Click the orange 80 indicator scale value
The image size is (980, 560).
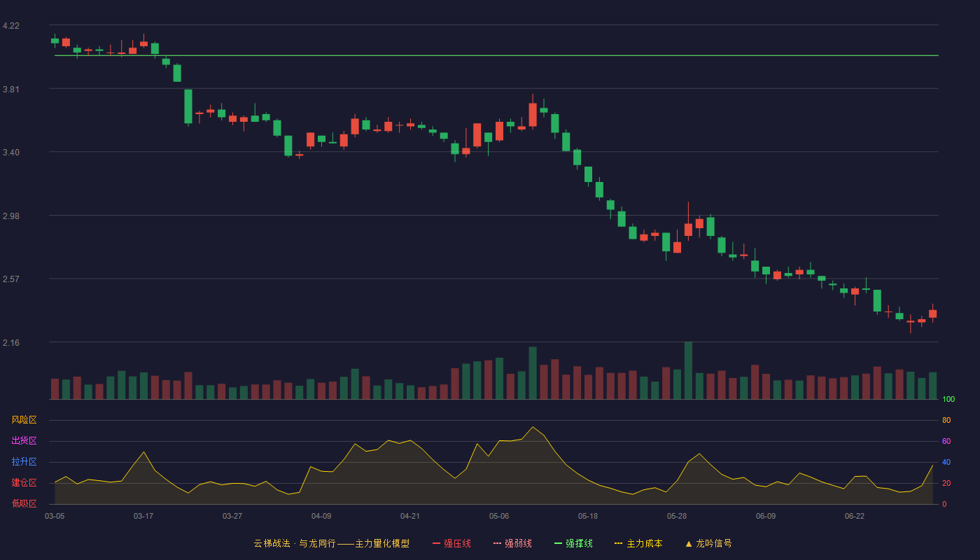click(946, 421)
